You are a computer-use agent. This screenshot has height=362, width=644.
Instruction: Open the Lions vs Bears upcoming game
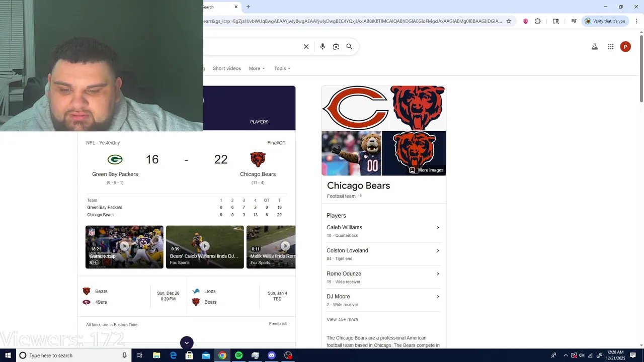[241, 297]
